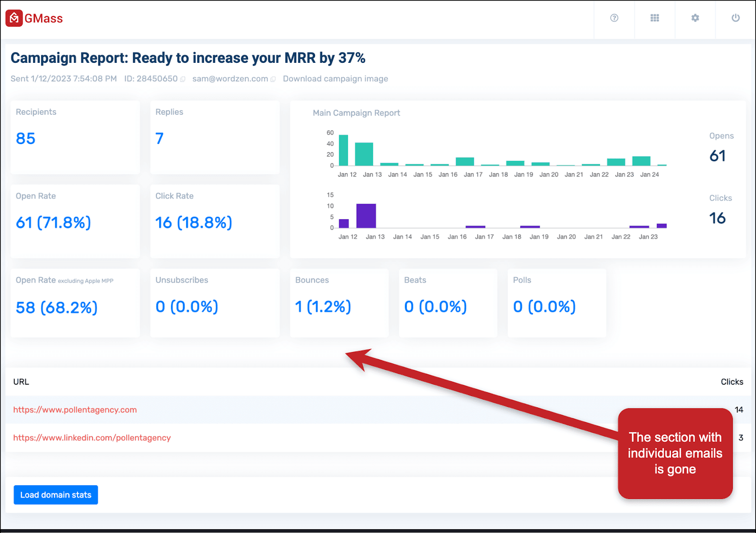756x533 pixels.
Task: Click the Polls 0 (0.0%) value
Action: click(x=544, y=307)
